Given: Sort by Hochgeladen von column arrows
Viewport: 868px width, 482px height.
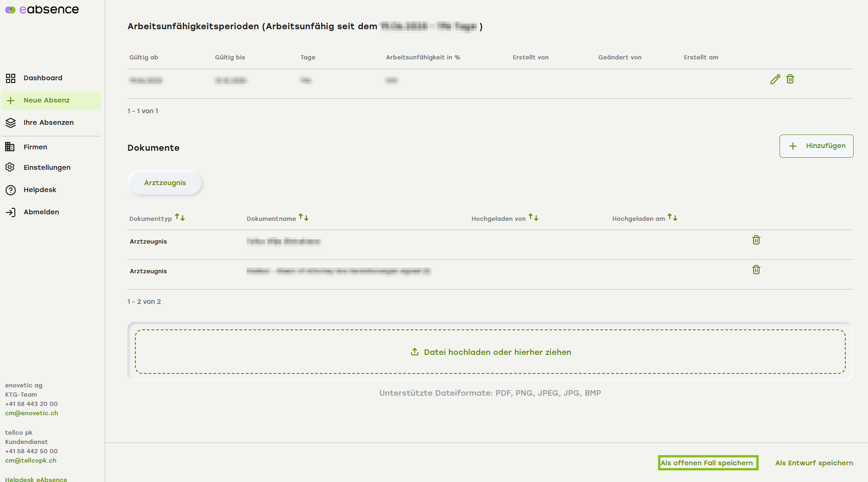Looking at the screenshot, I should tap(533, 218).
